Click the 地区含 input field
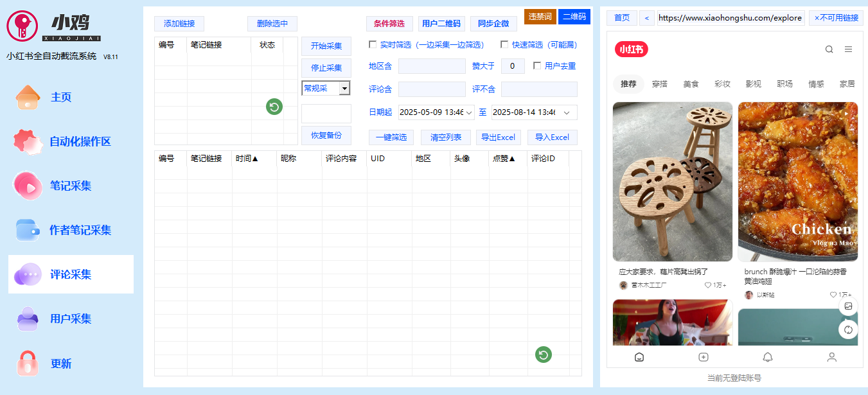The width and height of the screenshot is (868, 395). click(x=432, y=66)
